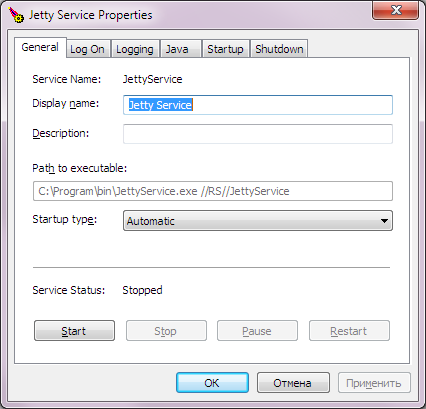Click the Restart service button
The image size is (426, 409).
coord(349,331)
